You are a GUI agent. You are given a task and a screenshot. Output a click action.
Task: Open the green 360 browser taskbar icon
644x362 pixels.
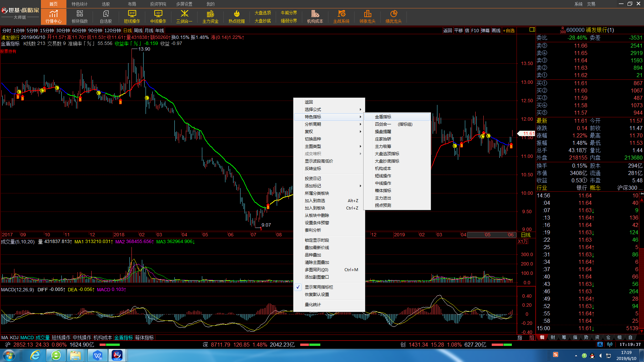point(56,355)
